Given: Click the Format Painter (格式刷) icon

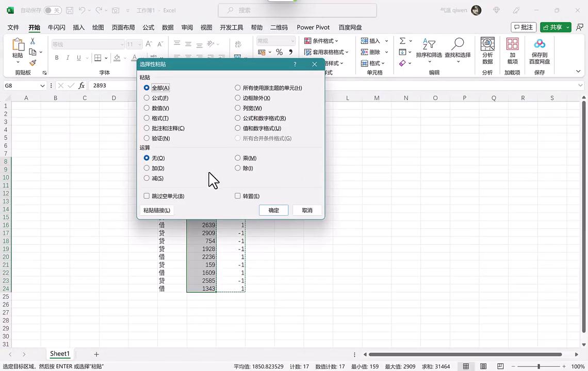Looking at the screenshot, I should click(32, 63).
